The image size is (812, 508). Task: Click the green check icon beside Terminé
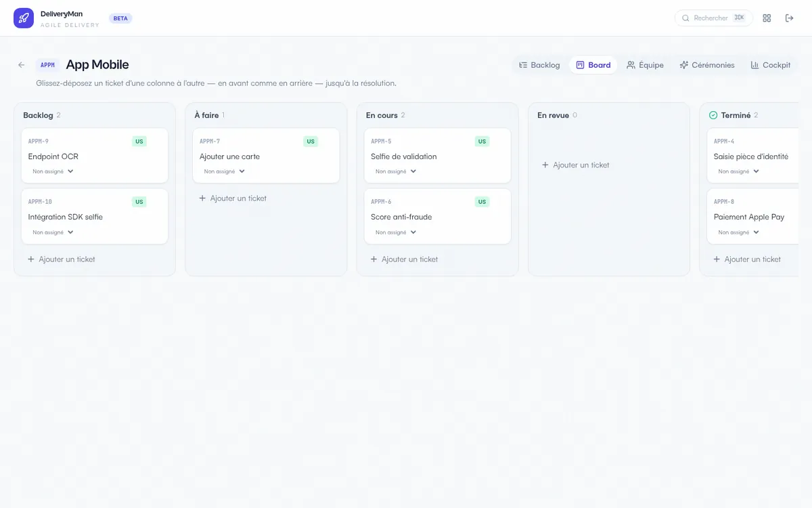[713, 115]
